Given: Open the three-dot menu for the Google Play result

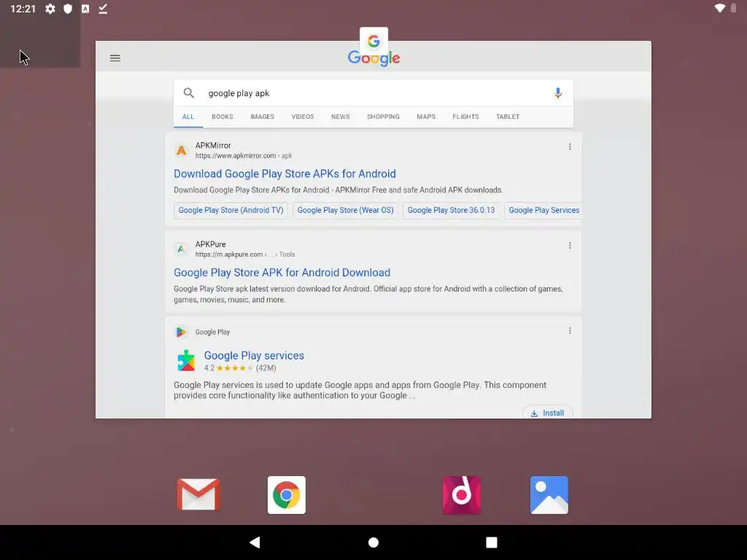Looking at the screenshot, I should click(570, 331).
